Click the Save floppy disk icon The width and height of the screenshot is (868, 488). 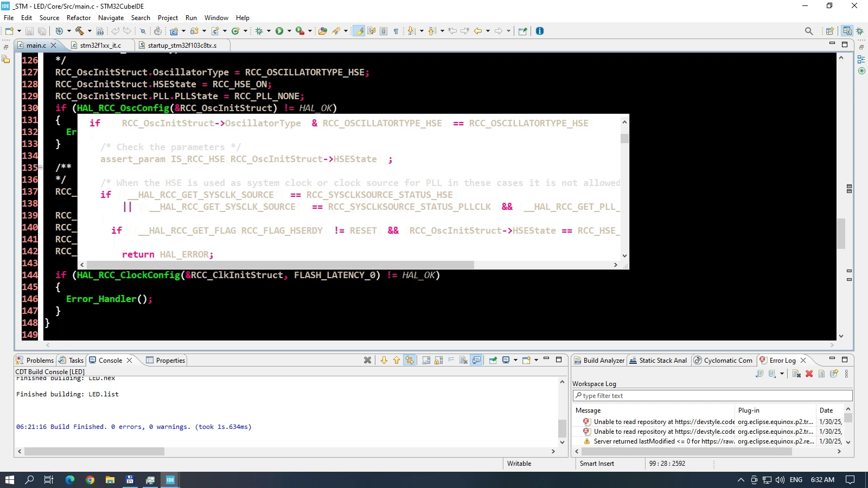(x=30, y=31)
